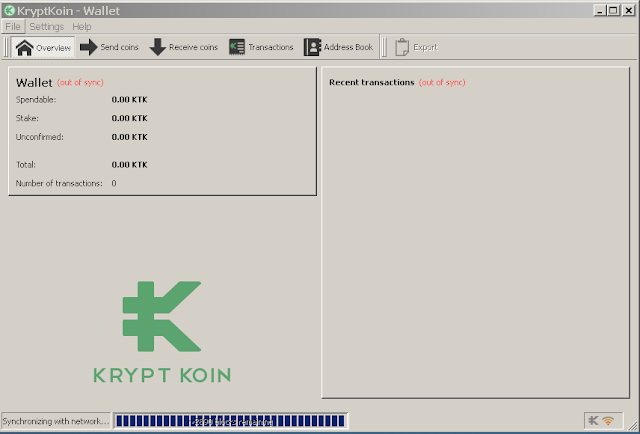
Task: Click the Export toolbar drag handle
Action: click(384, 47)
